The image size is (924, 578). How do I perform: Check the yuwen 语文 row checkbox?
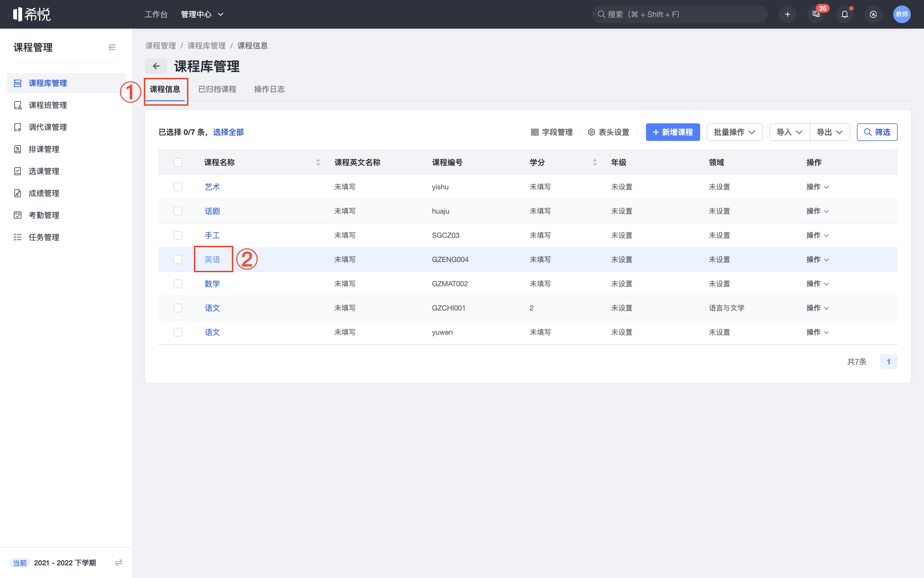tap(178, 332)
